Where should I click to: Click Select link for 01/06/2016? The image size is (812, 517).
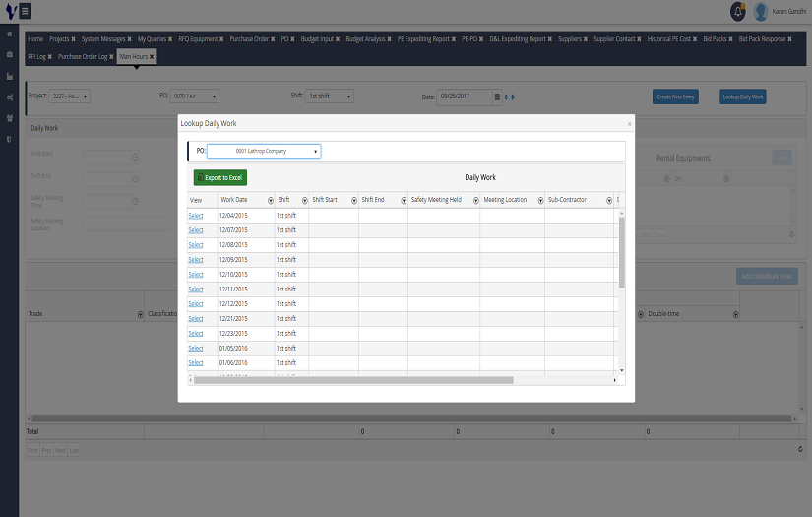pyautogui.click(x=196, y=363)
